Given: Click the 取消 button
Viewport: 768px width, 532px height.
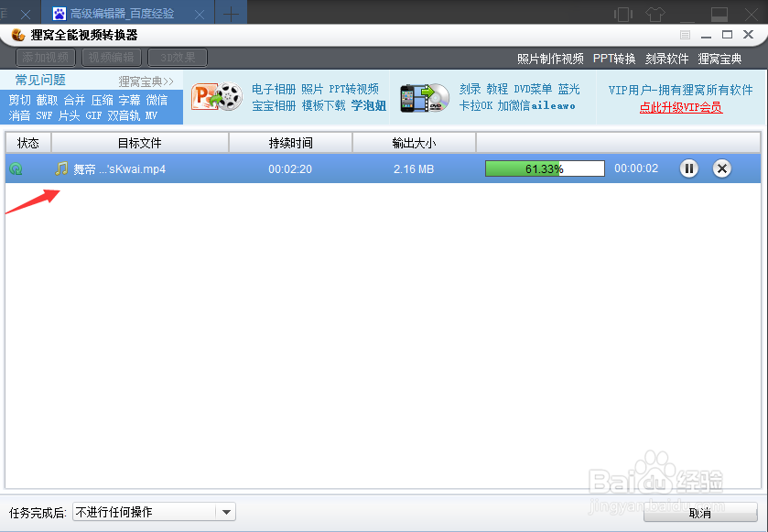Looking at the screenshot, I should click(x=700, y=513).
